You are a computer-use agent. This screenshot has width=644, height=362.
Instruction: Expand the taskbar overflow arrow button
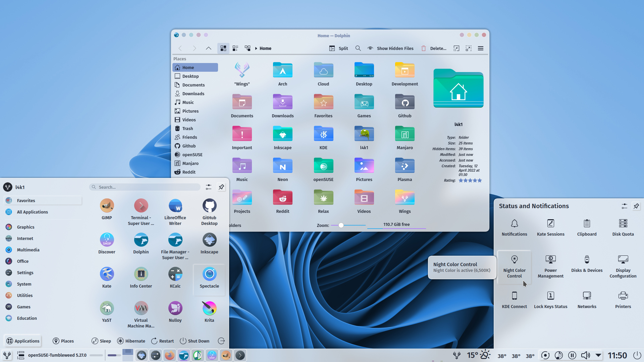point(240,355)
